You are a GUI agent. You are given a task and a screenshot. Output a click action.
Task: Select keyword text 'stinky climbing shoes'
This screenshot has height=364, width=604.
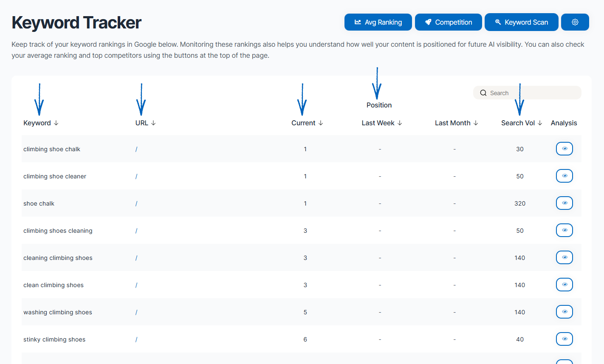54,339
